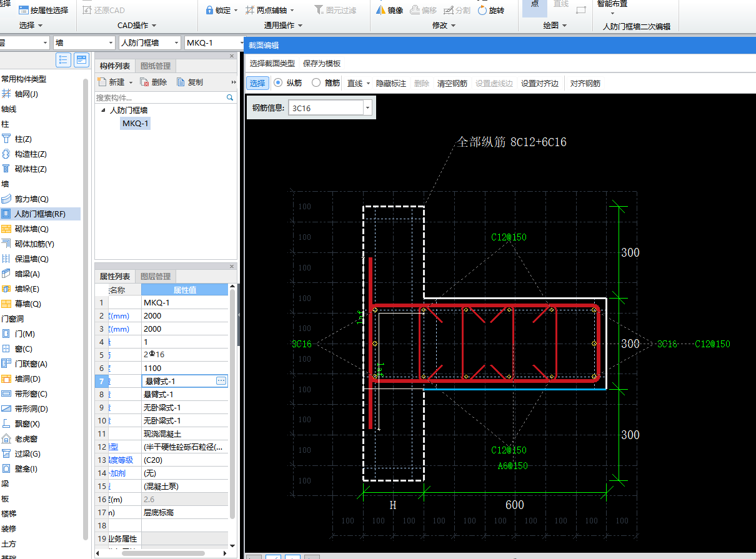Click the 镜像 mirror tool

point(389,11)
